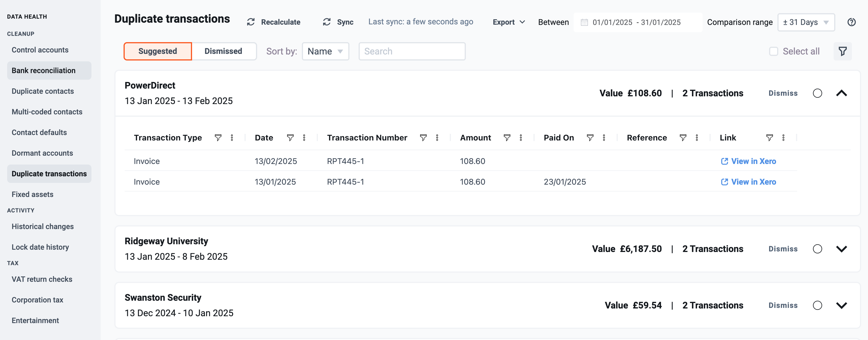Dismiss the Ridgeway University duplicate group
The width and height of the screenshot is (868, 340).
783,249
